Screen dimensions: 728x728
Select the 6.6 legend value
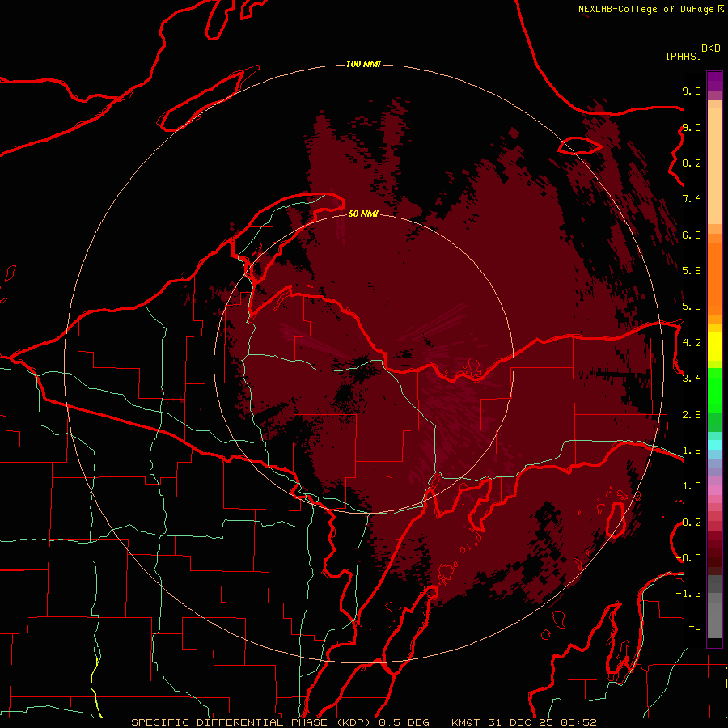(x=692, y=235)
